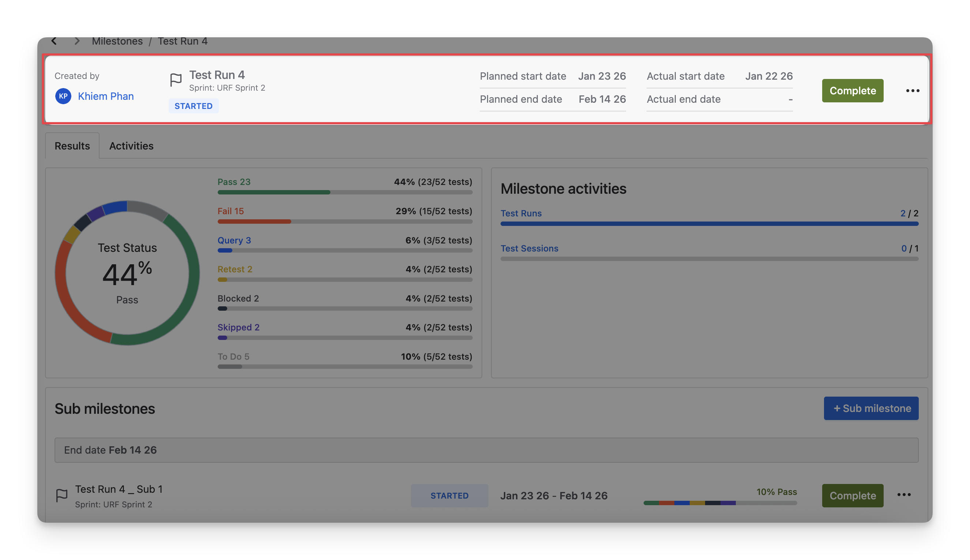Open Sub 1 row more options menu
Screen dimensions: 970x560
click(904, 495)
